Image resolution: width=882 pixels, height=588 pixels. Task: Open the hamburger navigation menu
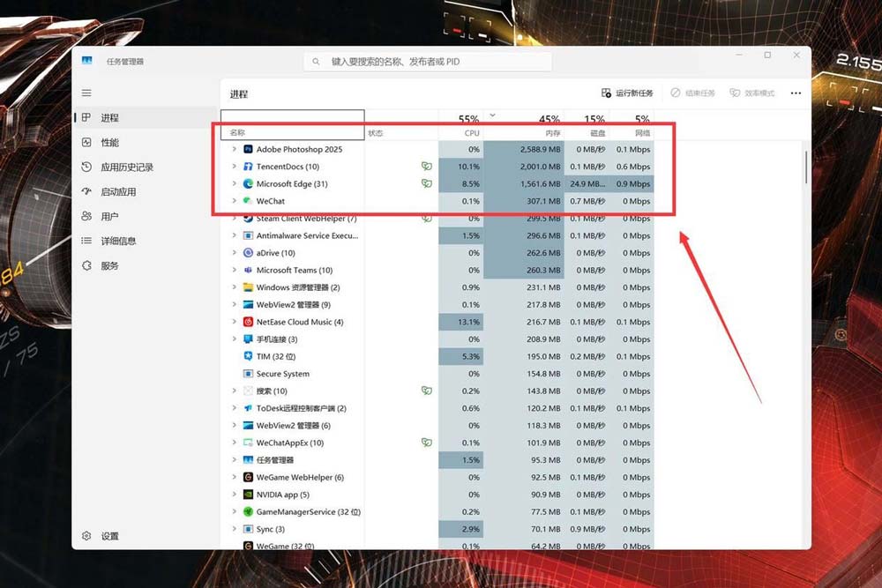pos(86,93)
